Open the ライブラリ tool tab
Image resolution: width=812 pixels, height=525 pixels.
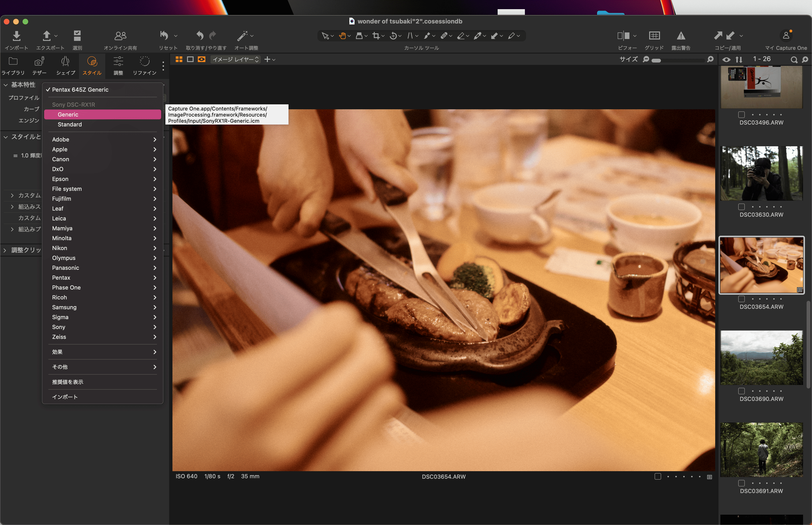click(x=13, y=66)
